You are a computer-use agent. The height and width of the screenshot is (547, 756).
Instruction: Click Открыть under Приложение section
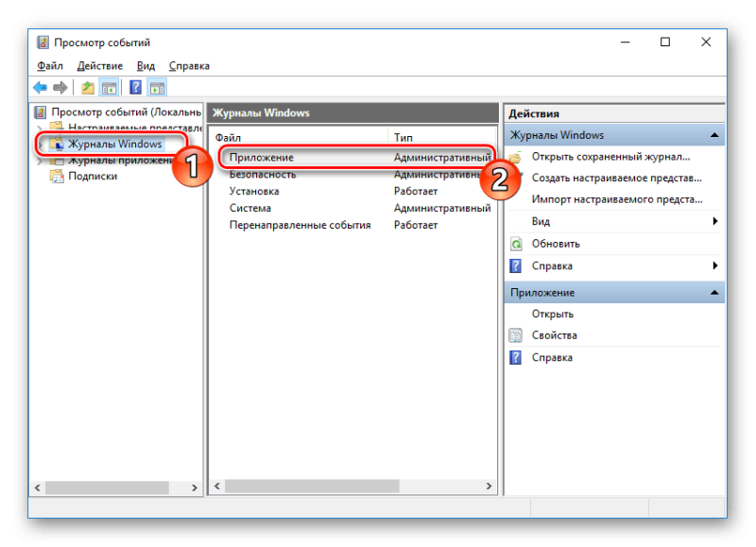(x=553, y=315)
